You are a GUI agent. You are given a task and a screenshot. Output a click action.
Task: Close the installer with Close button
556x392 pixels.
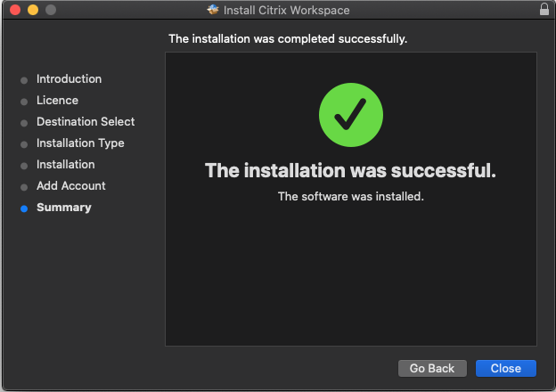505,368
